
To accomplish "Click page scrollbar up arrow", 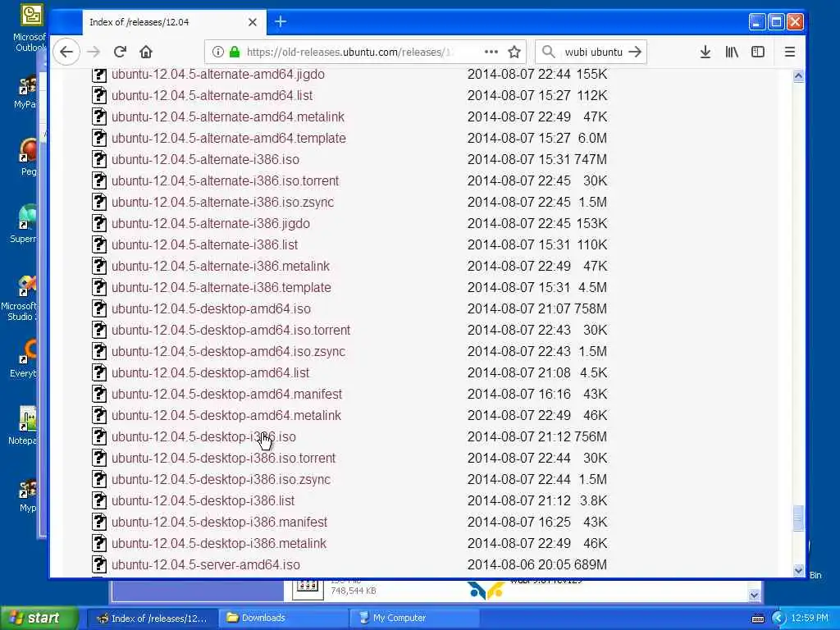I will pos(798,76).
